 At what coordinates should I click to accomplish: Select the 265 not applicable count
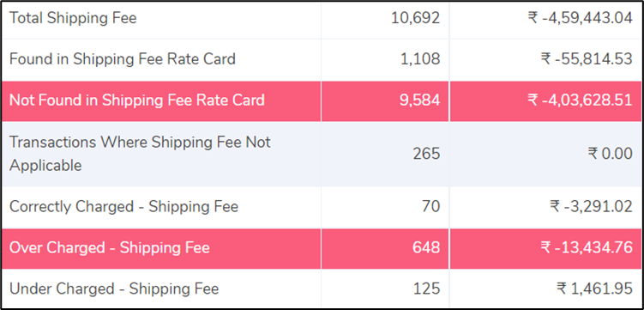(x=426, y=154)
